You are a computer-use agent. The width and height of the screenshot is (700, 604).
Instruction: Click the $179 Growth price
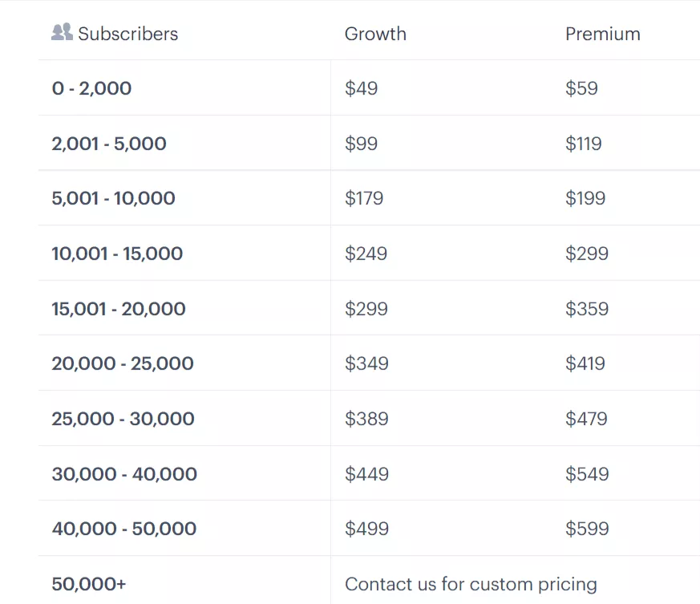[x=364, y=198]
